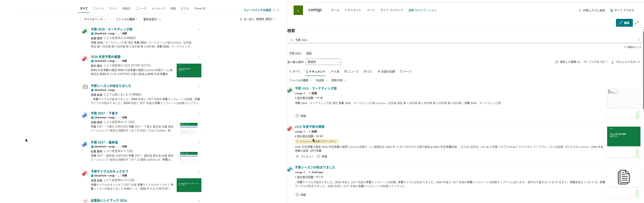Viewport: 644px width, 203px height.
Task: Open the 並べ替え条件 関連度 combo box
Action: (324, 62)
